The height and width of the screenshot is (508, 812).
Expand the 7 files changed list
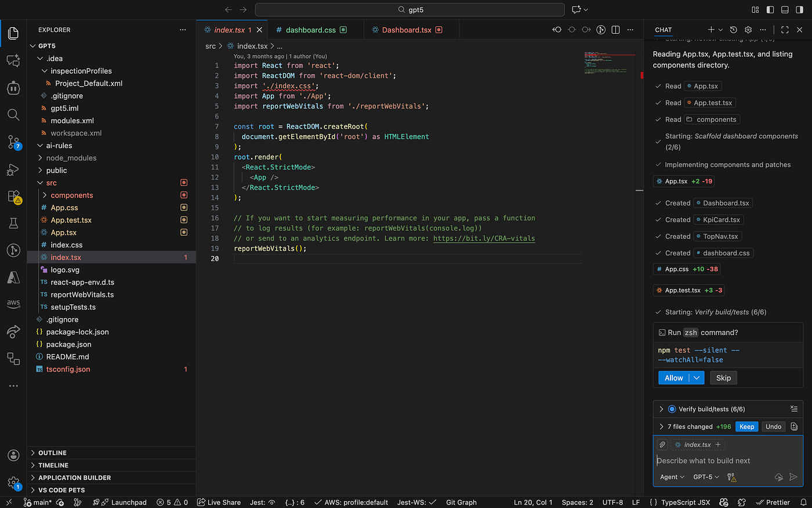tap(661, 427)
